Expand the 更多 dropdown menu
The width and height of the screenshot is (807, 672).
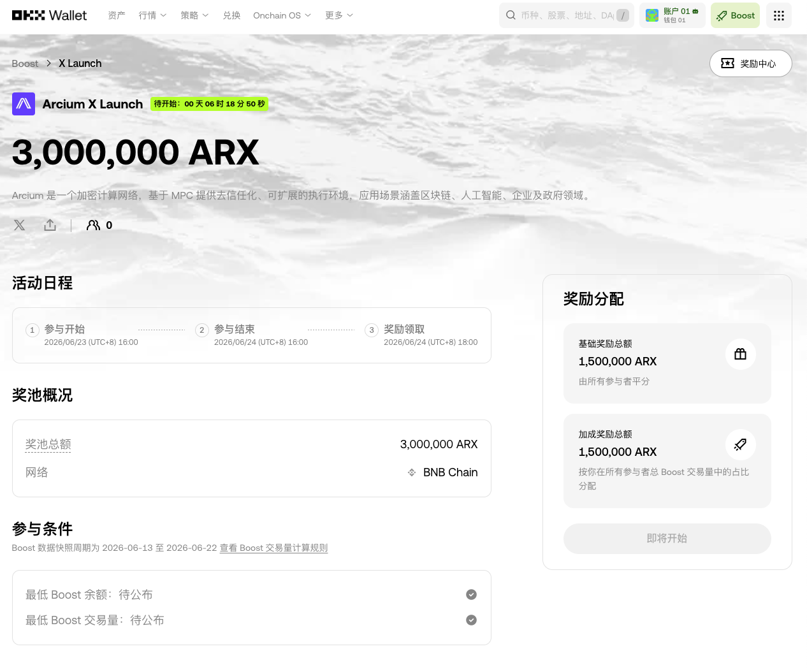pos(339,15)
